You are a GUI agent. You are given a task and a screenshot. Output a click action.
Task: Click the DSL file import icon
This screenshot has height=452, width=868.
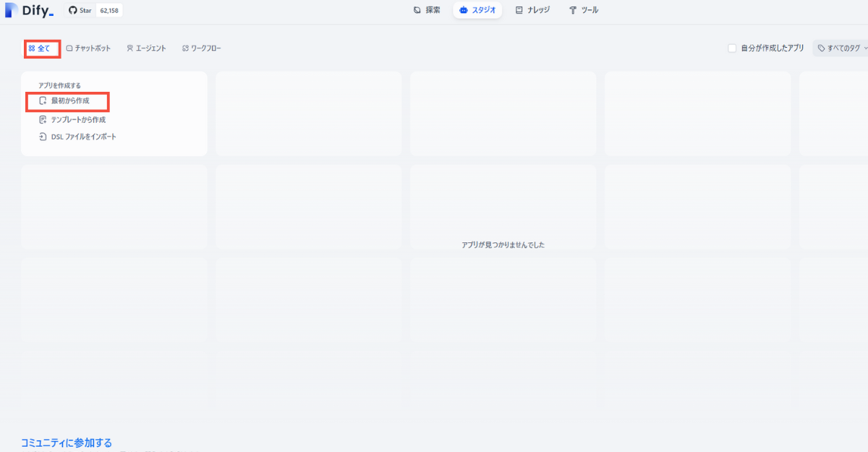[43, 137]
